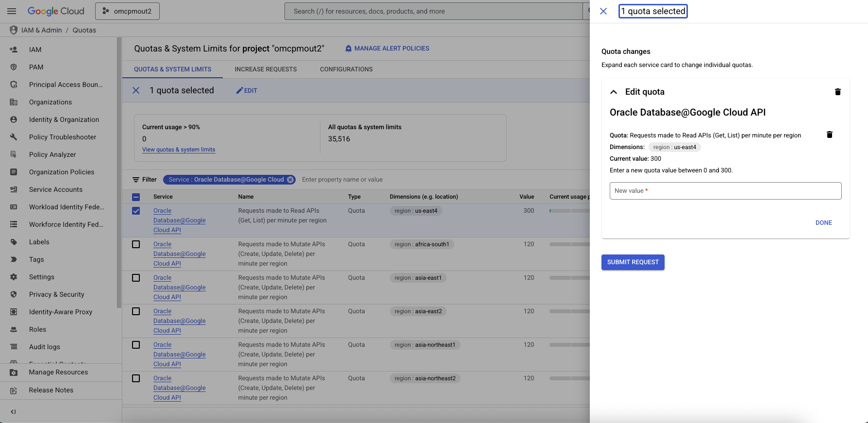The image size is (868, 423).
Task: Close the quota selected side panel
Action: point(603,11)
